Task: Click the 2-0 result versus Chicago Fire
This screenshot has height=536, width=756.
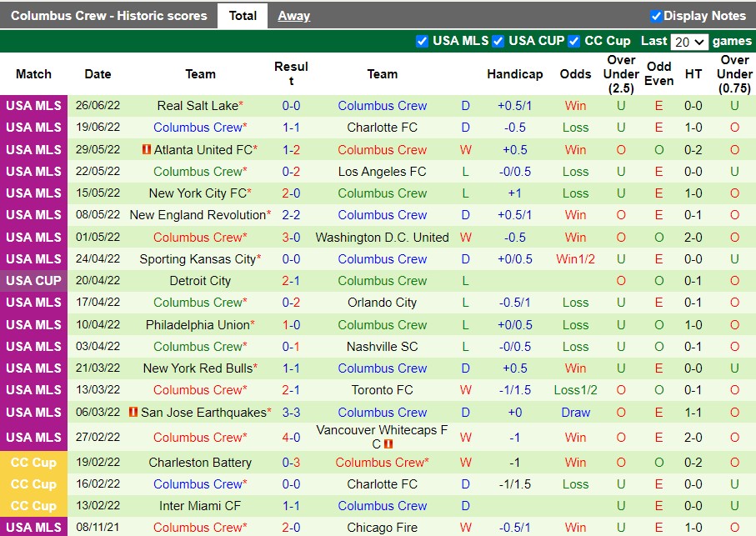Action: click(x=291, y=528)
